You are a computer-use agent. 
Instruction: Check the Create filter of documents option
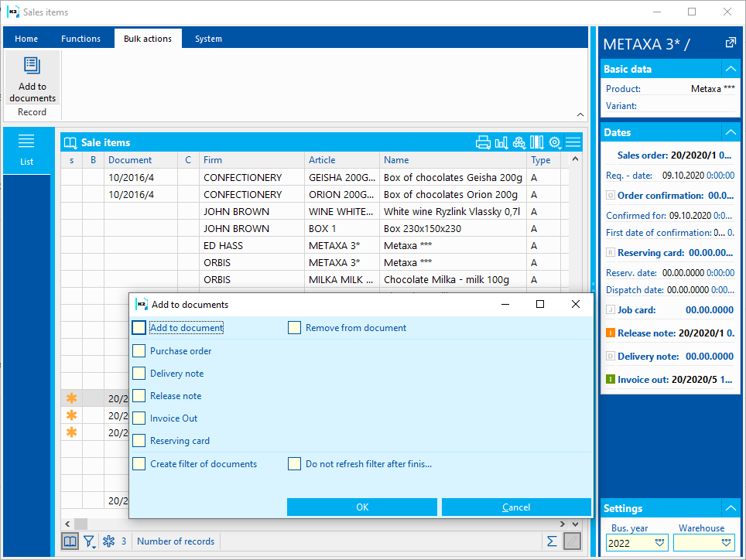click(x=139, y=464)
